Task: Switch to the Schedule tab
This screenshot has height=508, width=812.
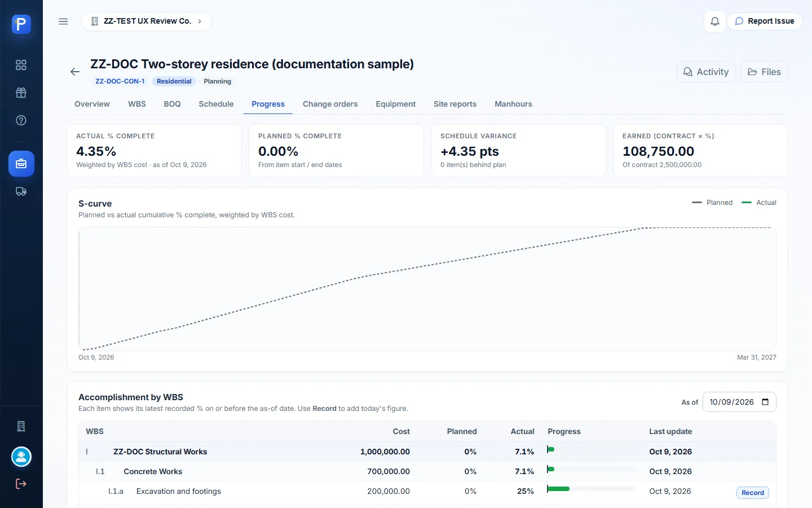Action: 216,104
